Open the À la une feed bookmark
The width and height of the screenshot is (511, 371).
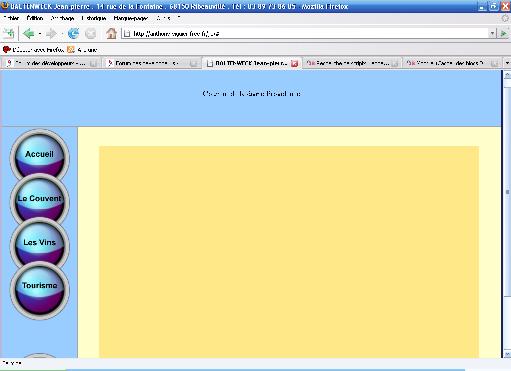pos(82,50)
